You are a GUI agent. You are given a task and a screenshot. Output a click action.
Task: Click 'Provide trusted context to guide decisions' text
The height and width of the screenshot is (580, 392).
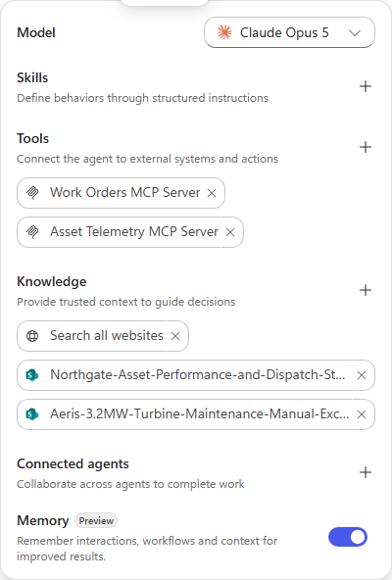125,302
